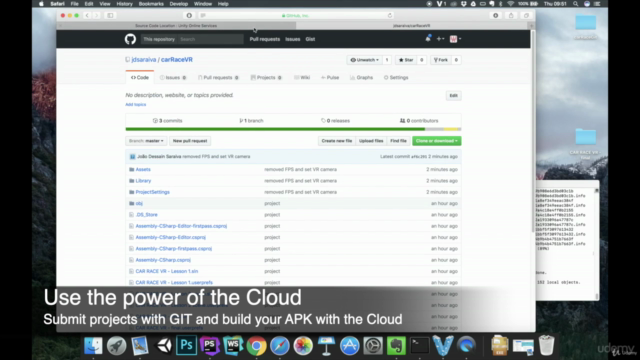
Task: Open the ProjectSettings folder
Action: point(152,192)
